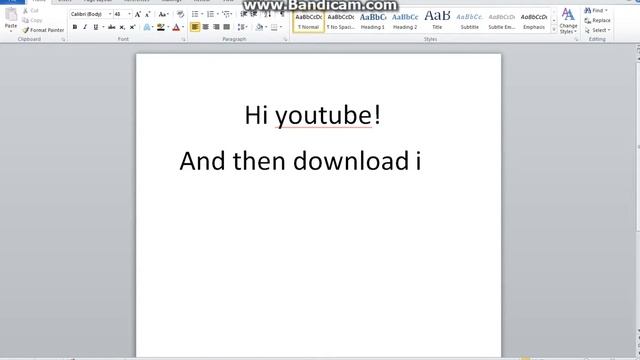The height and width of the screenshot is (360, 640).
Task: Insert a bulleted list
Action: tap(195, 14)
